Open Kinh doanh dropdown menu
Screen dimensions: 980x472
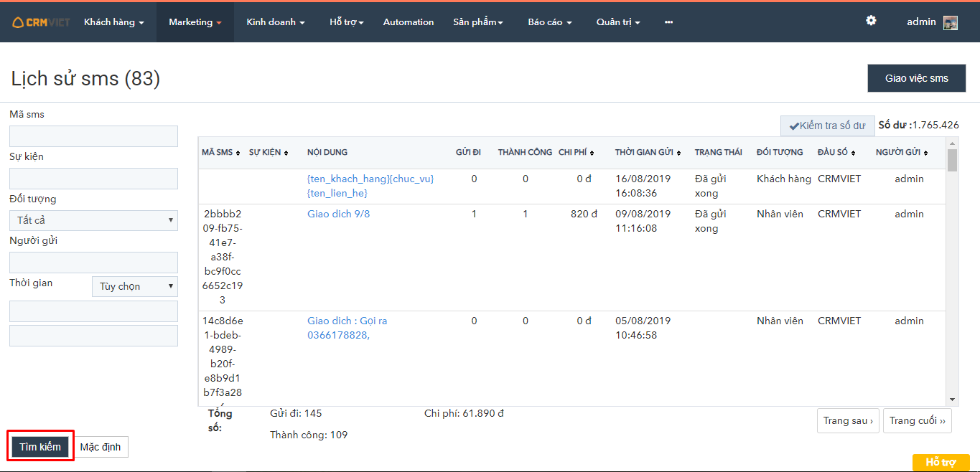[x=276, y=22]
